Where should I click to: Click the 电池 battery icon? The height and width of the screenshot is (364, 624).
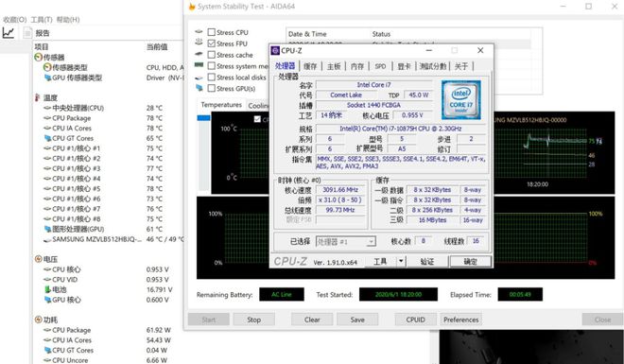(x=47, y=289)
